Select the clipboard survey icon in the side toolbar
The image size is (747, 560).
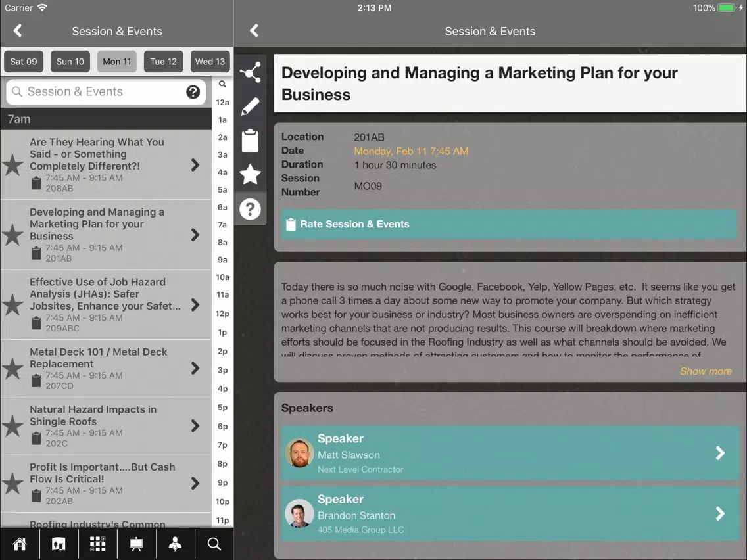point(250,141)
